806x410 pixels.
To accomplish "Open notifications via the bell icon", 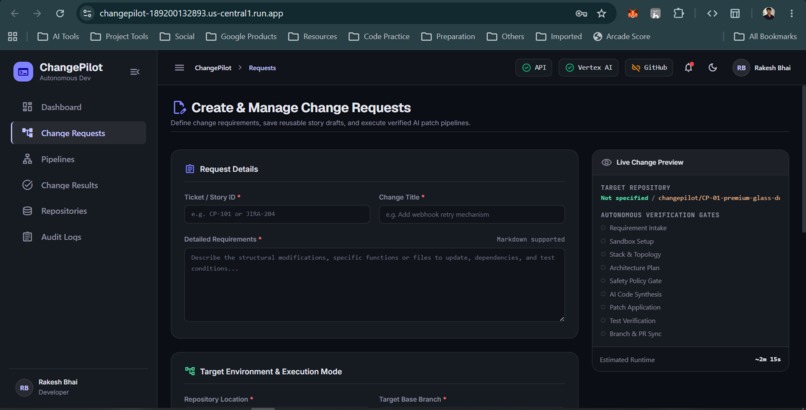I will click(688, 67).
